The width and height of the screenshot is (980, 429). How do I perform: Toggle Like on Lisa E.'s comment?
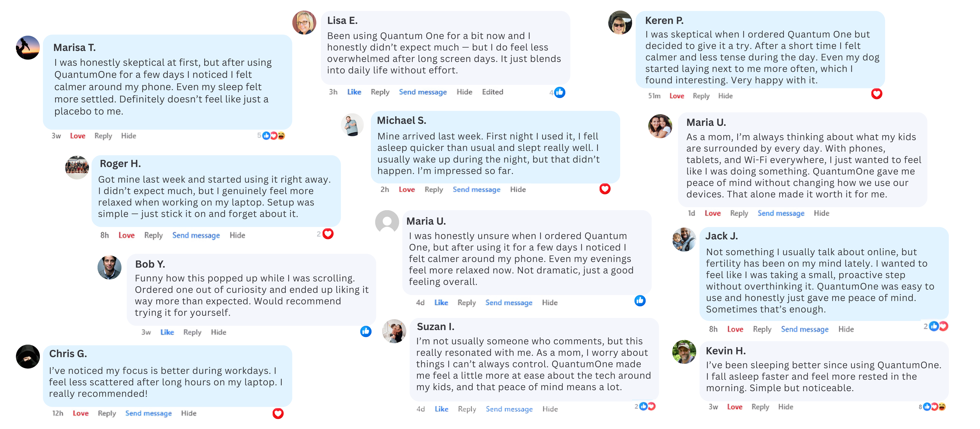[x=354, y=92]
